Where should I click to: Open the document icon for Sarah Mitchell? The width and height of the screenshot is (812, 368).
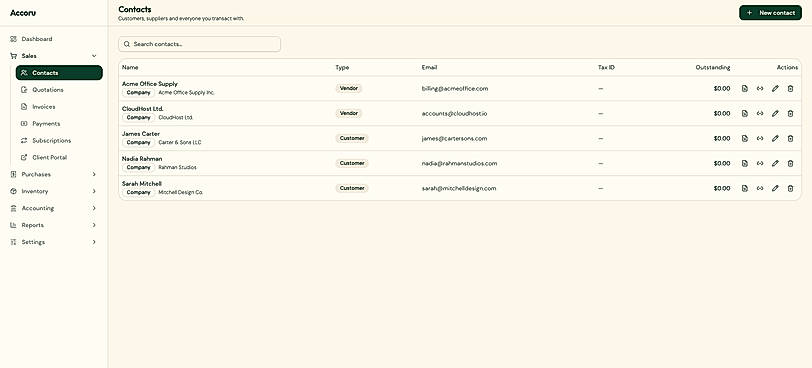(x=745, y=188)
